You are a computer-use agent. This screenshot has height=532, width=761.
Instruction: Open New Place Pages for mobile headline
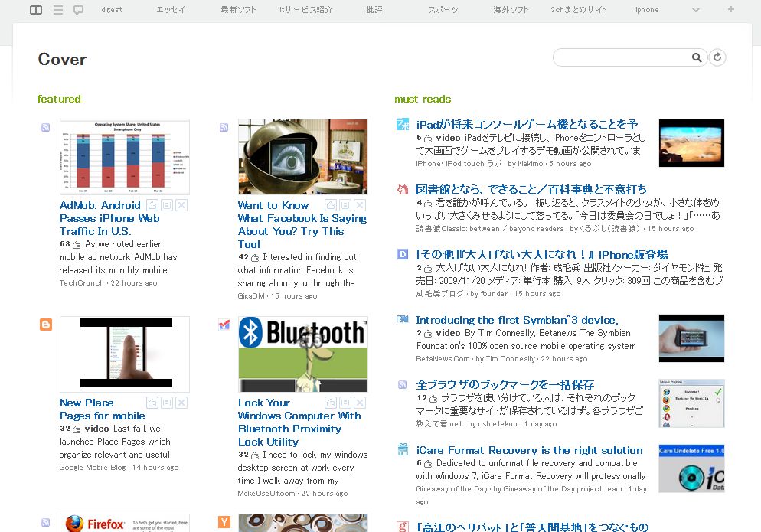tap(102, 410)
